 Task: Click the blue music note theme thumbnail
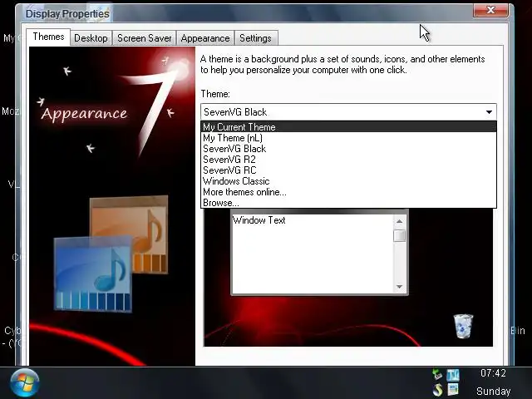tap(92, 273)
